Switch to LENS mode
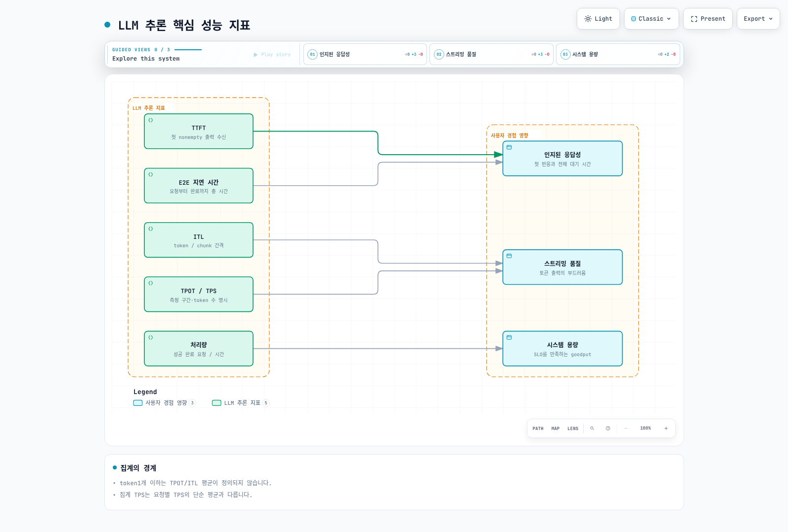Viewport: 788px width, 532px height. tap(573, 429)
